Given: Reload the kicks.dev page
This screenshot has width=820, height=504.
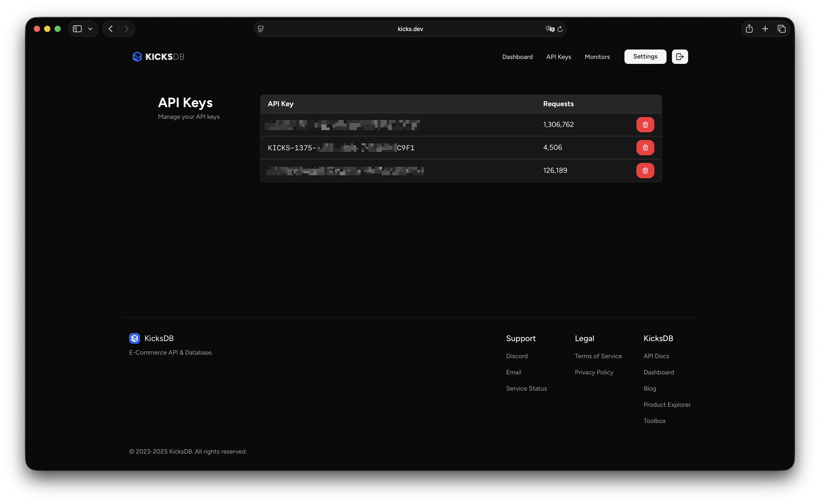Looking at the screenshot, I should pos(560,29).
